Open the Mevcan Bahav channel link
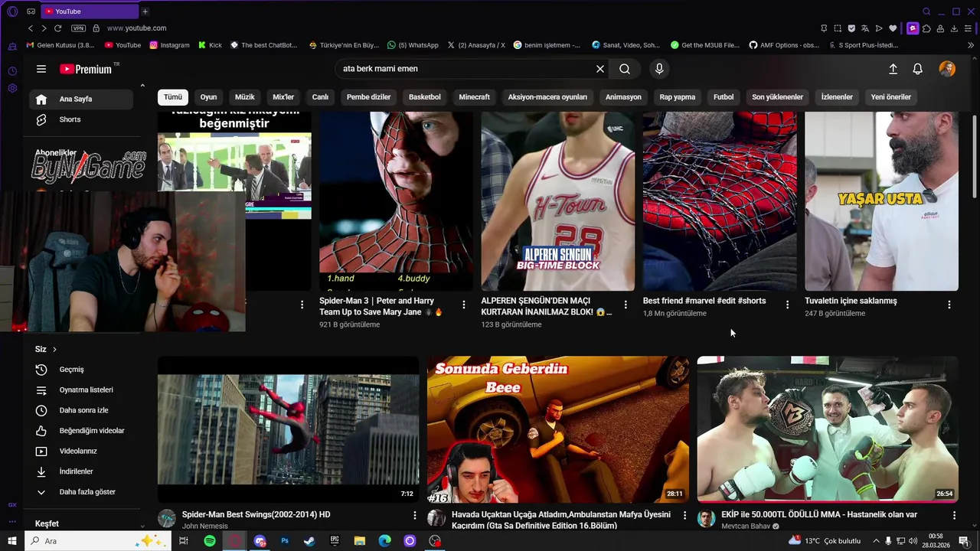 click(746, 527)
